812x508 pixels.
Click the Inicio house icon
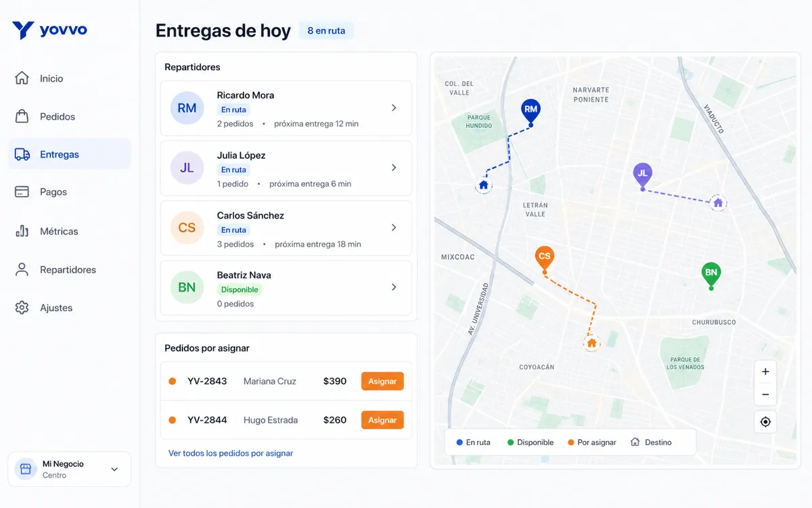click(x=22, y=78)
